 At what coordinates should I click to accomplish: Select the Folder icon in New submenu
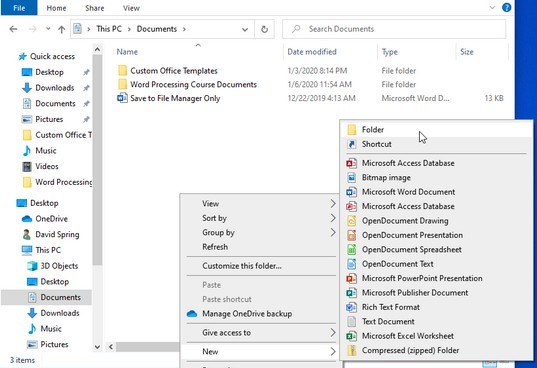coord(351,130)
